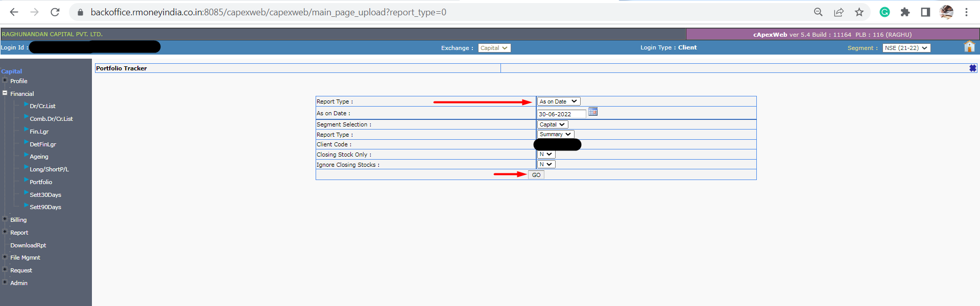Viewport: 980px width, 306px height.
Task: Bookmark this page with the star
Action: 859,12
